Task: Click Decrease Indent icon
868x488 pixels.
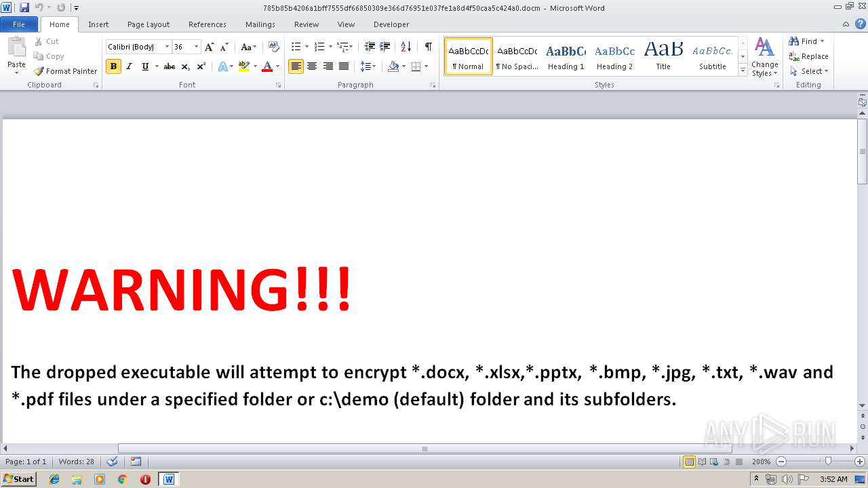Action: 370,47
